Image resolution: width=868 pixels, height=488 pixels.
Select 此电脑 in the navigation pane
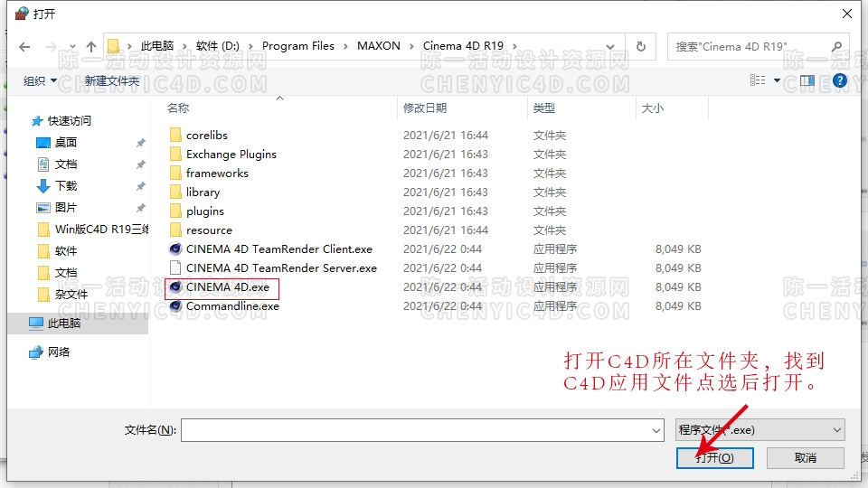[63, 324]
